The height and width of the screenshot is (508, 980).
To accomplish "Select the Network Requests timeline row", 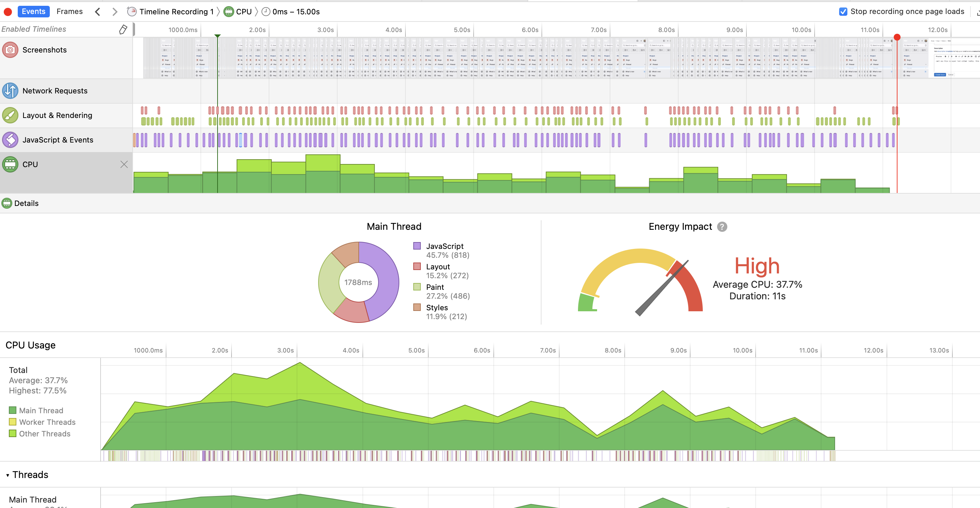I will tap(55, 91).
